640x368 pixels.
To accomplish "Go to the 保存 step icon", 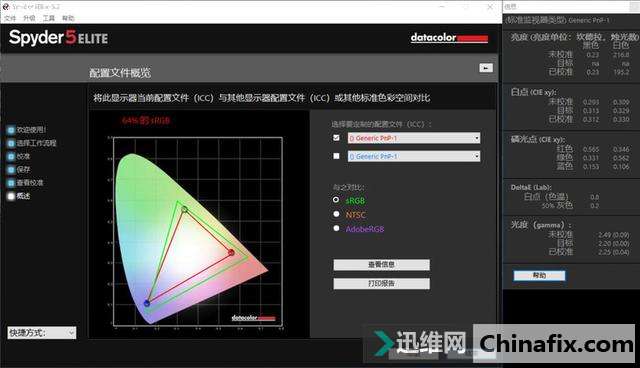I will [11, 169].
